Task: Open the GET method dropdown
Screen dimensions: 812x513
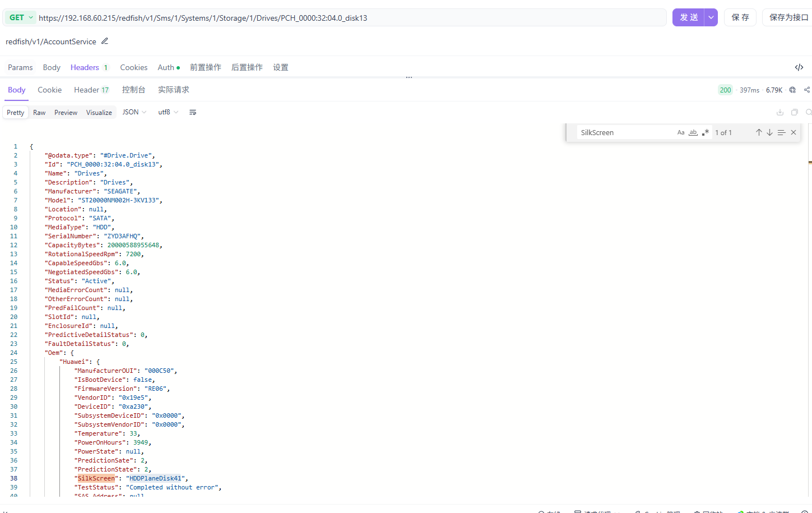Action: [x=21, y=17]
